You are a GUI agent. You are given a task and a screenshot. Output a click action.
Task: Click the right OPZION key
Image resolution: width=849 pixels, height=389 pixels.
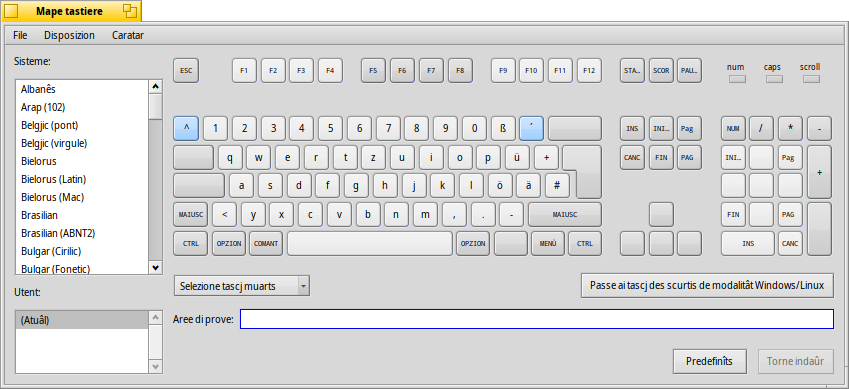click(473, 244)
